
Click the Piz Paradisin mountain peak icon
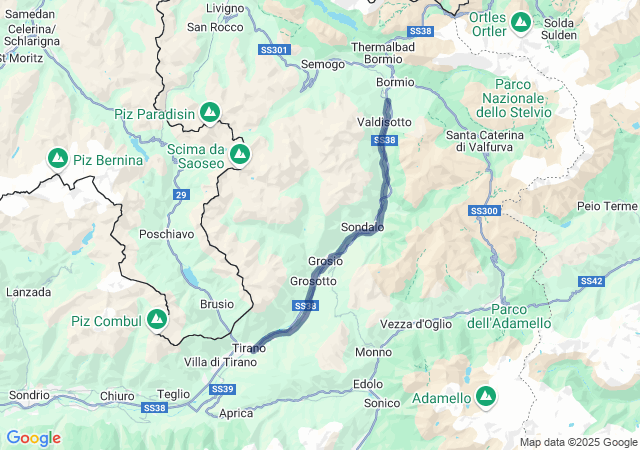(x=210, y=113)
